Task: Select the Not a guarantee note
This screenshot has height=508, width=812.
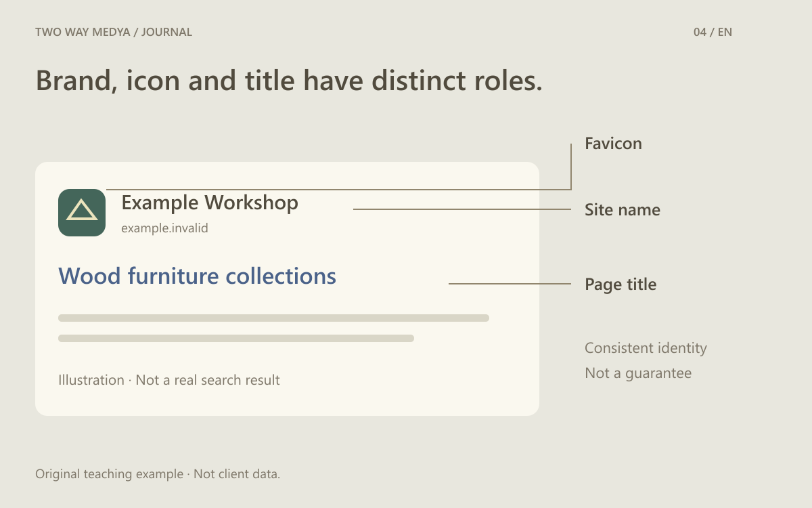Action: (x=638, y=373)
